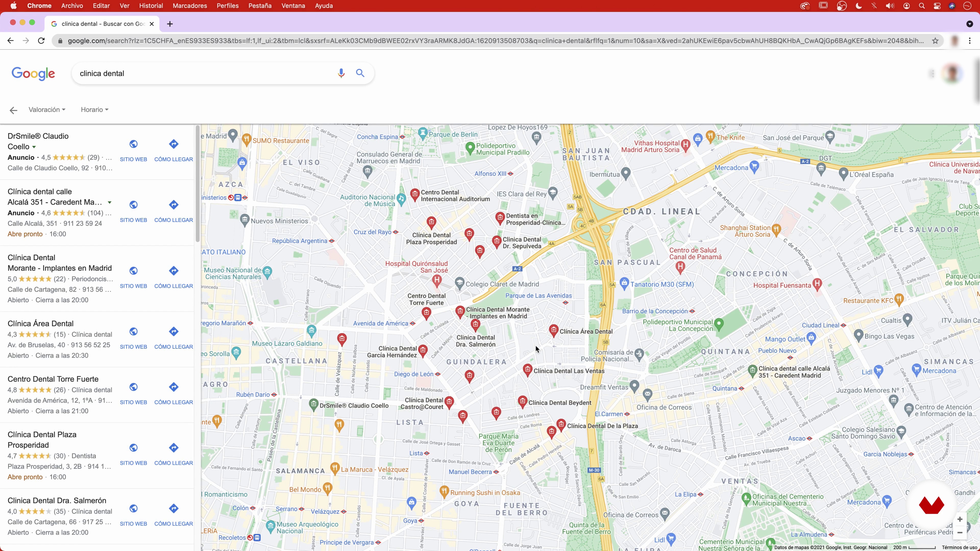Click the Google logo
980x551 pixels.
33,74
